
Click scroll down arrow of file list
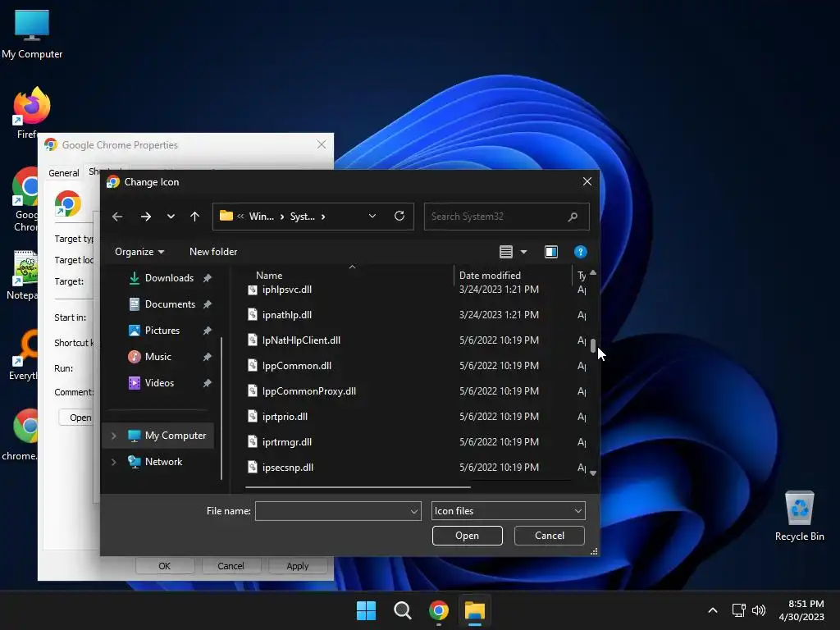tap(593, 473)
